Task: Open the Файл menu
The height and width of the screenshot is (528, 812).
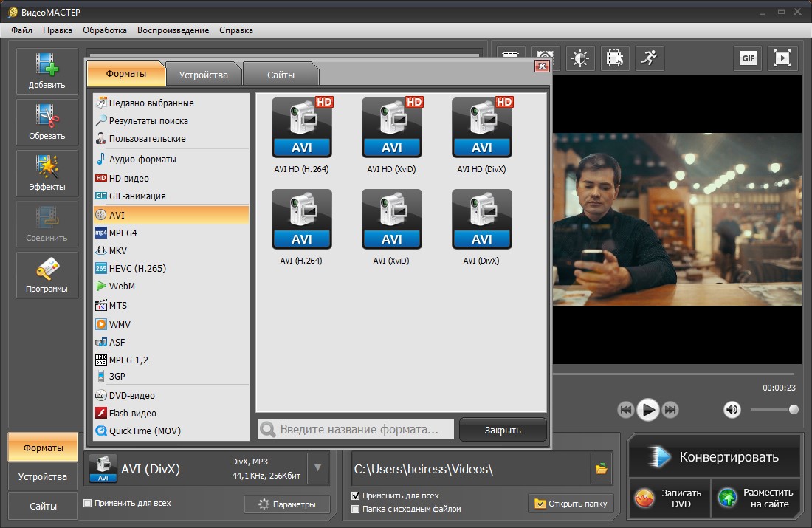Action: (x=21, y=30)
